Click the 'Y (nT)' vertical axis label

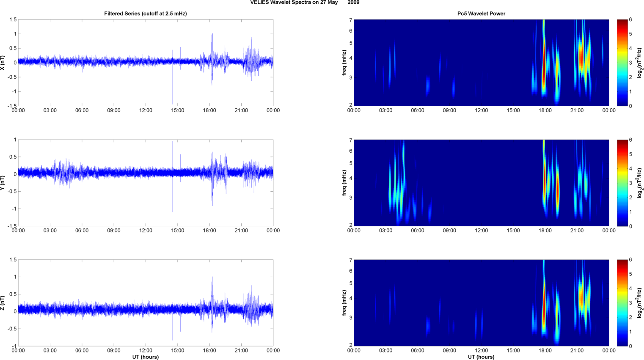(3, 183)
